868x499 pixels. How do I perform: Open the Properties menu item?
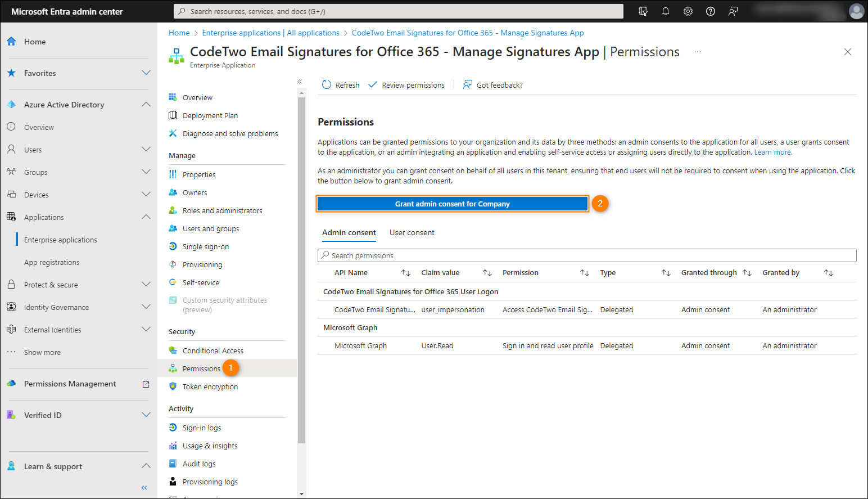click(199, 174)
